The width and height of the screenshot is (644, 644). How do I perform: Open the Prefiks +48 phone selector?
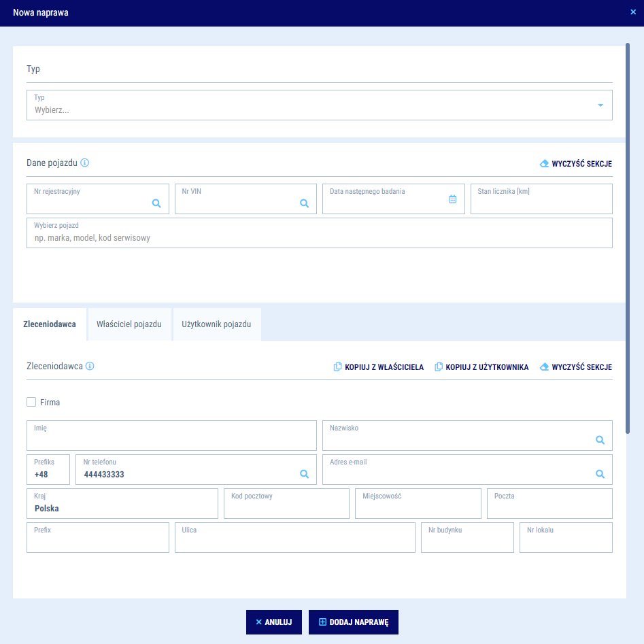[x=48, y=470]
